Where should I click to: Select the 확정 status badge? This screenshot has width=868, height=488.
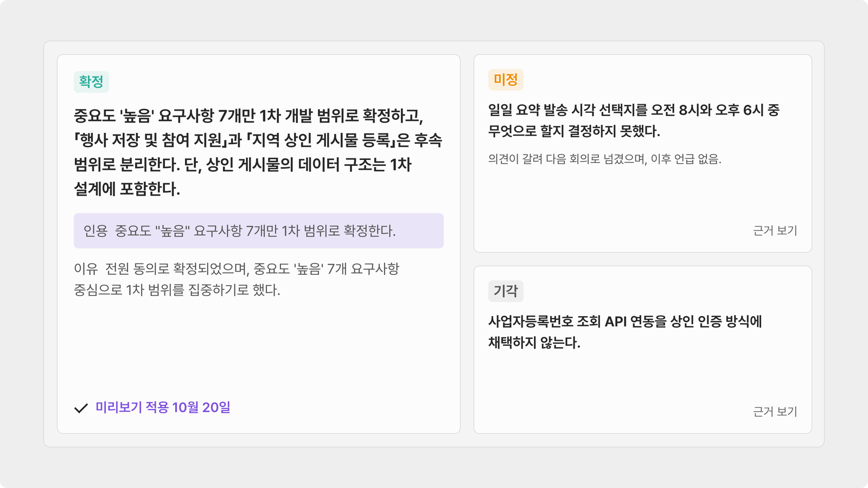click(91, 82)
